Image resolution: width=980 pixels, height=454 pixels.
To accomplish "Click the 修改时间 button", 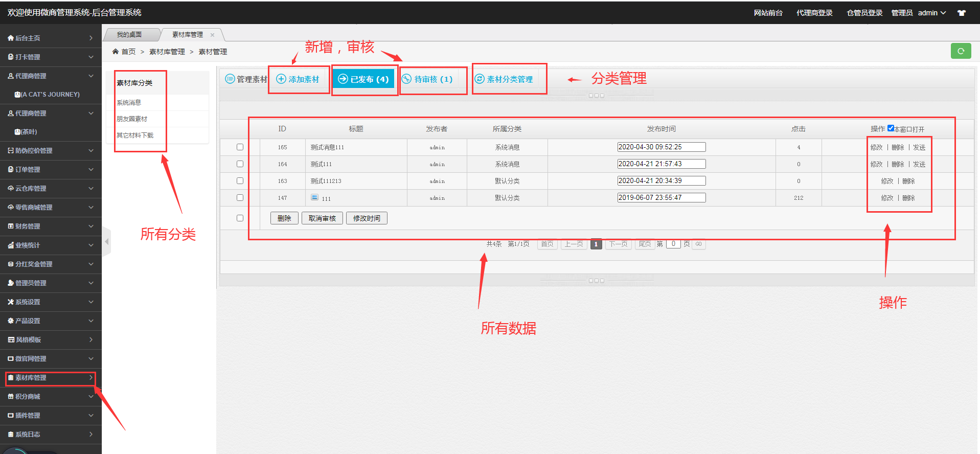I will point(367,218).
